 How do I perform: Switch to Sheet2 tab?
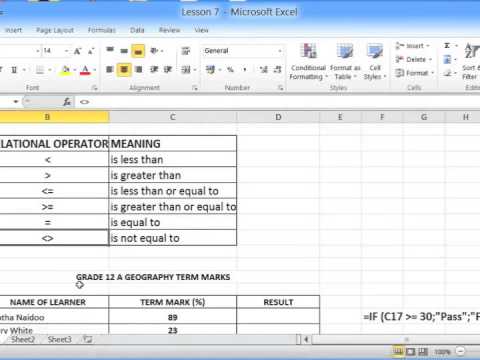point(23,340)
